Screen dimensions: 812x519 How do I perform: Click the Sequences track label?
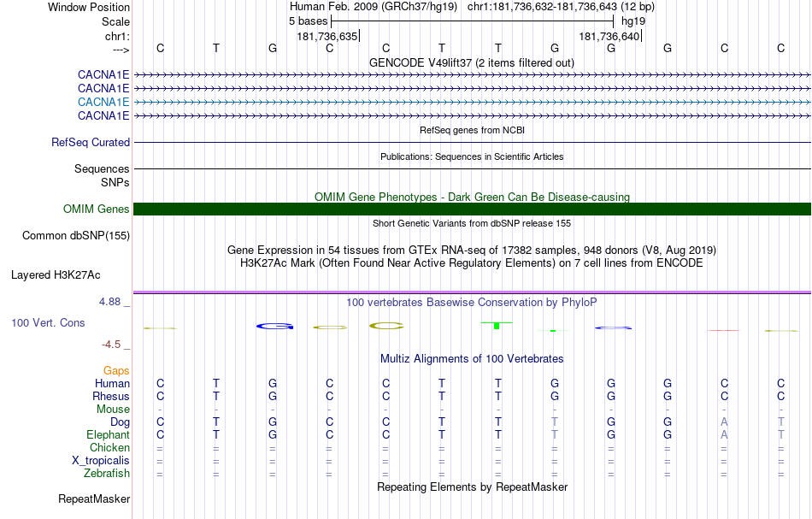[x=102, y=168]
